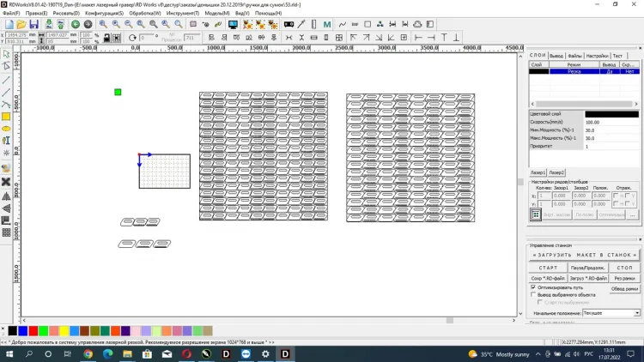Switch to the Файлы tab

click(575, 56)
